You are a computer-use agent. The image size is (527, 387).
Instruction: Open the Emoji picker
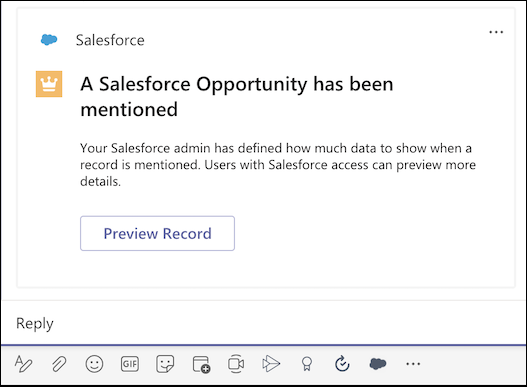[94, 364]
